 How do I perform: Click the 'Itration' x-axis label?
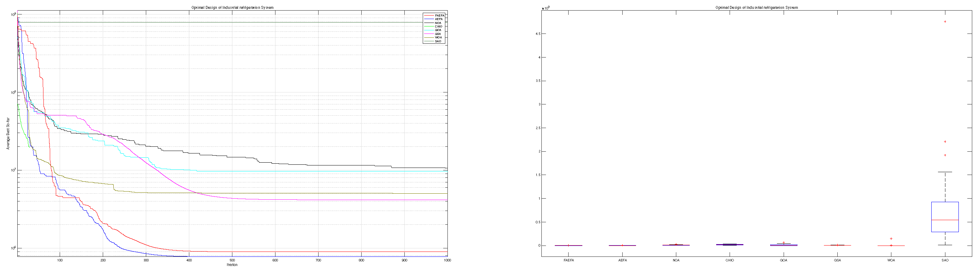click(232, 265)
